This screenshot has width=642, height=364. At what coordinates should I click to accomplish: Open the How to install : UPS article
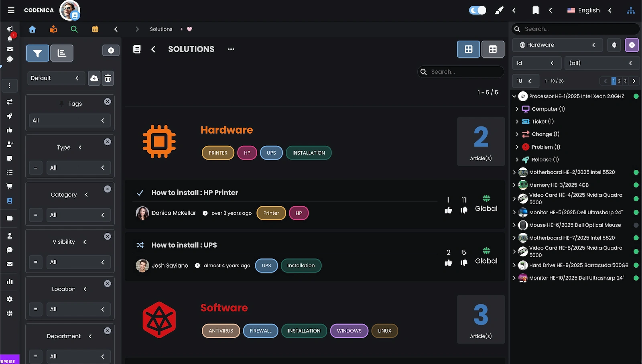click(x=184, y=245)
